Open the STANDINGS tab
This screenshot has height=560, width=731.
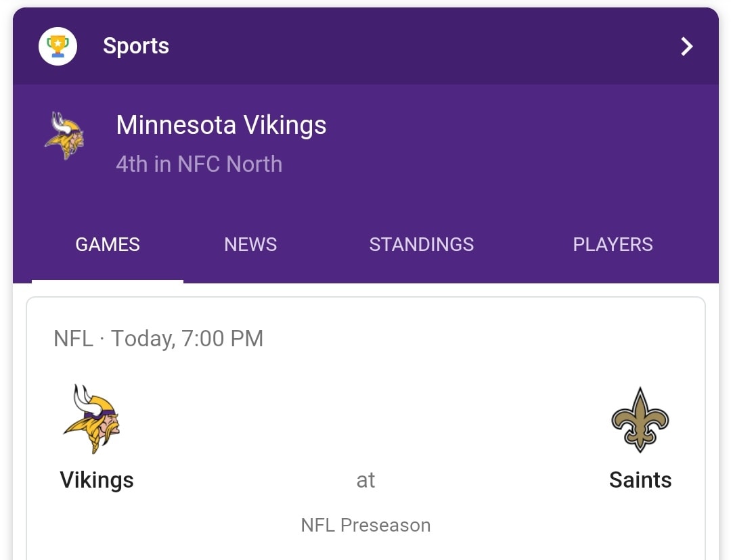(x=422, y=245)
